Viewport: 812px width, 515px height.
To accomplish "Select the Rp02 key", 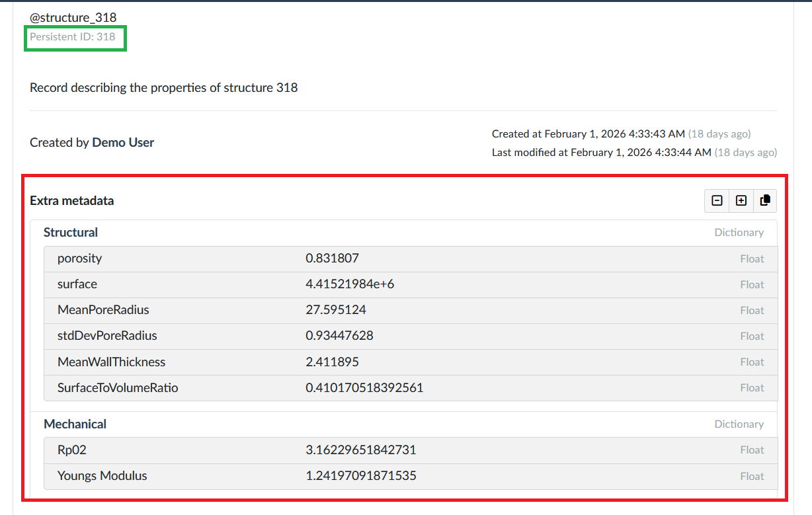I will 72,450.
